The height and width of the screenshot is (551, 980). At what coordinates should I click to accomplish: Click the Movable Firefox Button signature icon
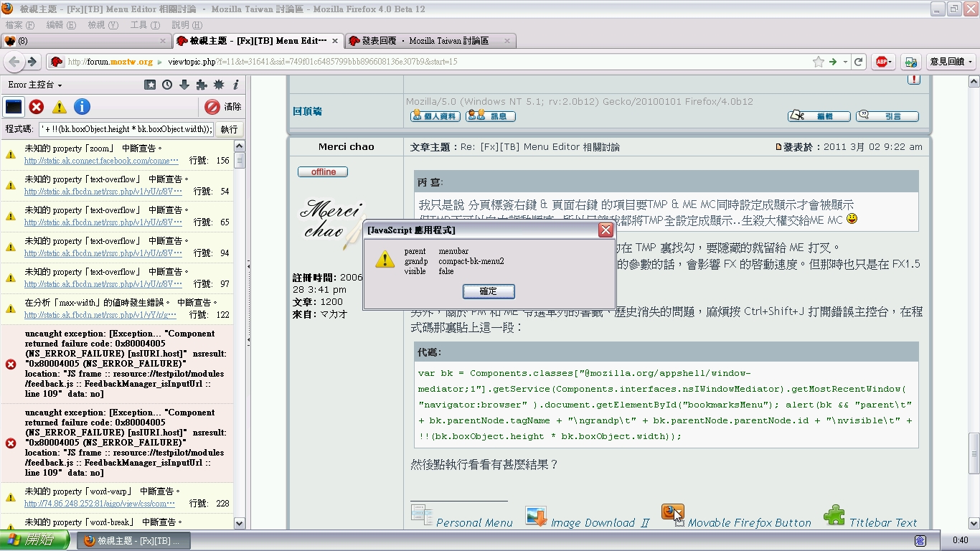672,514
